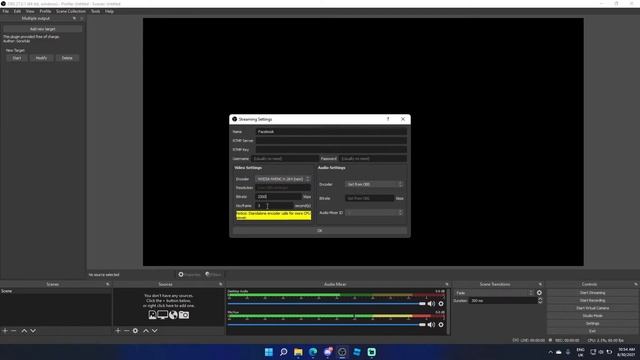Viewport: 640px width, 360px height.
Task: Open Microsoft Edge from taskbar
Action: [313, 352]
